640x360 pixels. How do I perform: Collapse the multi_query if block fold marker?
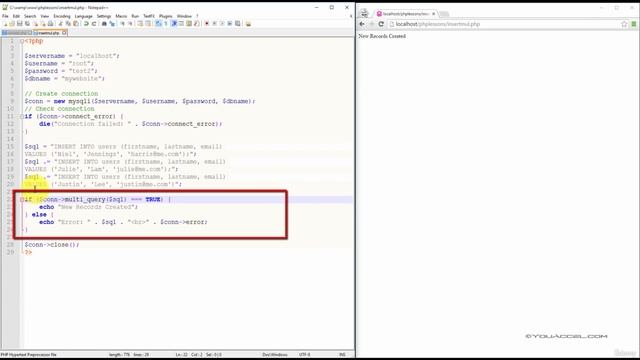[22, 199]
